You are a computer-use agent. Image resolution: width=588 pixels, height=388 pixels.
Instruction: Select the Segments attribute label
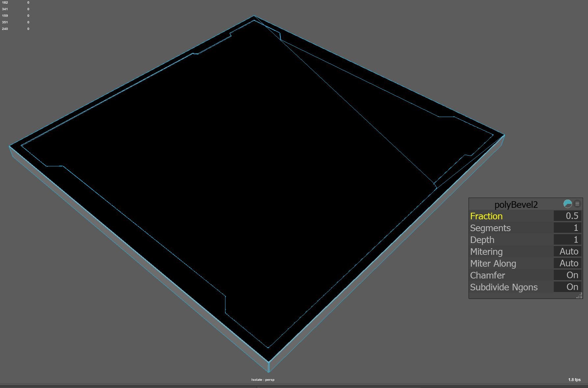tap(490, 228)
